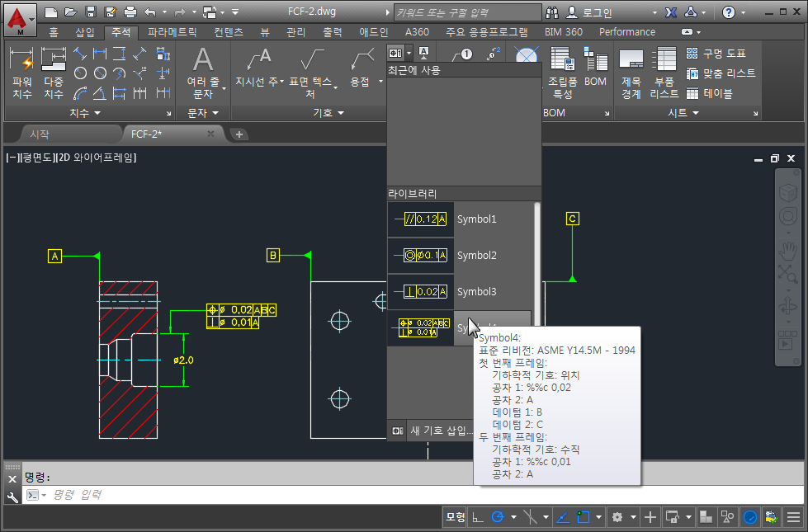Switch to the 삽입 ribbon tab
This screenshot has height=532, width=808.
pyautogui.click(x=85, y=32)
